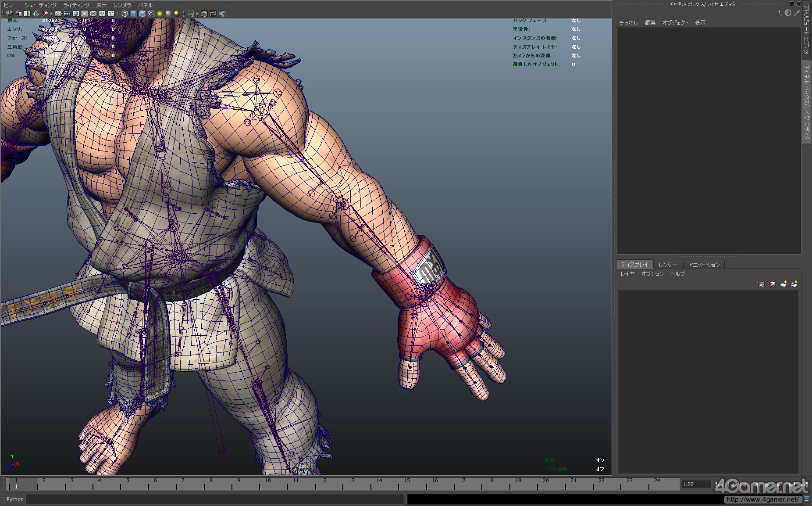Screen dimensions: 812x506
Task: Expand the レイヤ menu in layer editor
Action: pyautogui.click(x=627, y=274)
